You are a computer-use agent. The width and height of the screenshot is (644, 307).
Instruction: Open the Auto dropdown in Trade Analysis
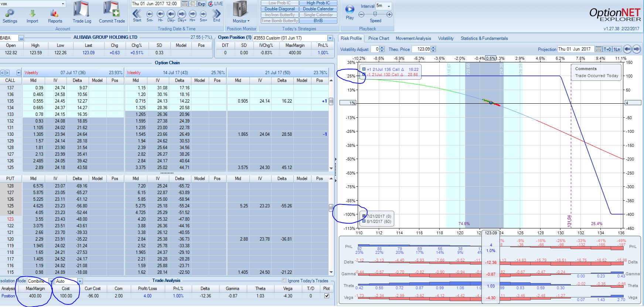[x=79, y=281]
